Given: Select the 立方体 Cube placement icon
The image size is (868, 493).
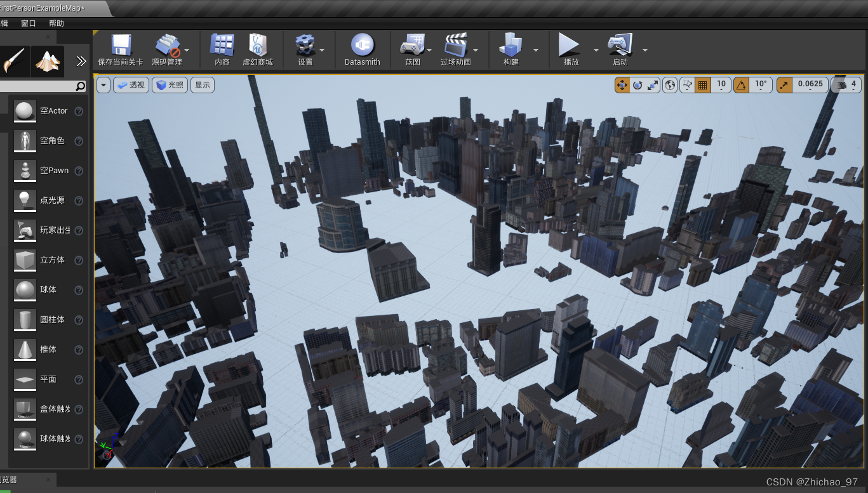Looking at the screenshot, I should coord(25,260).
